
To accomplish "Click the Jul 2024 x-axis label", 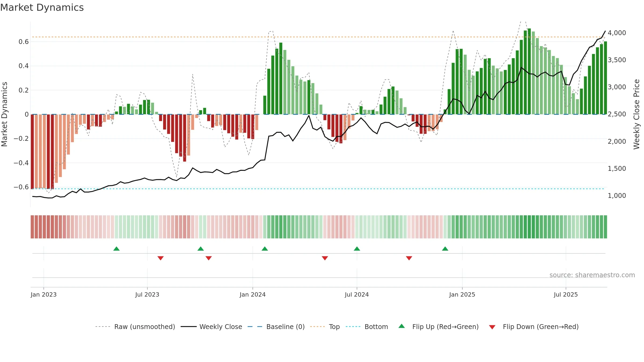I will [357, 294].
